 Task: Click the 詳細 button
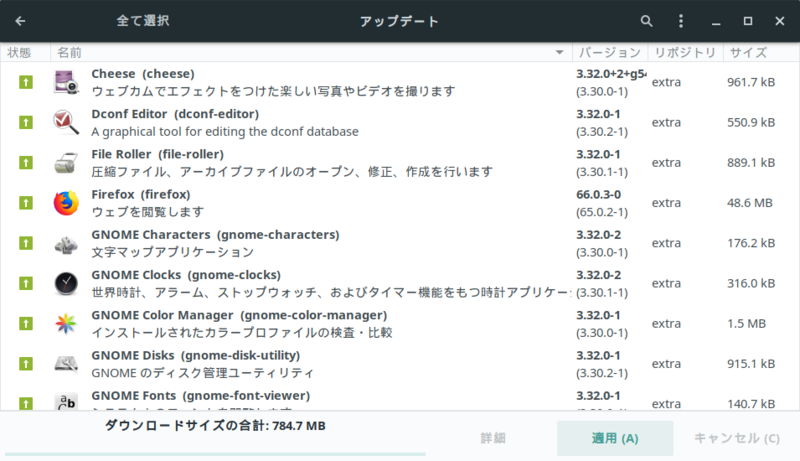[493, 438]
